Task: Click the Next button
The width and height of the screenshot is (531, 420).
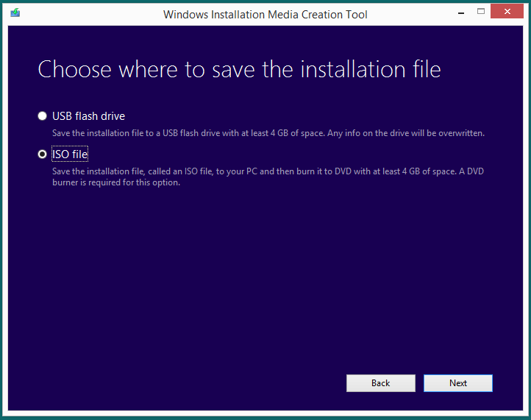Action: [458, 383]
